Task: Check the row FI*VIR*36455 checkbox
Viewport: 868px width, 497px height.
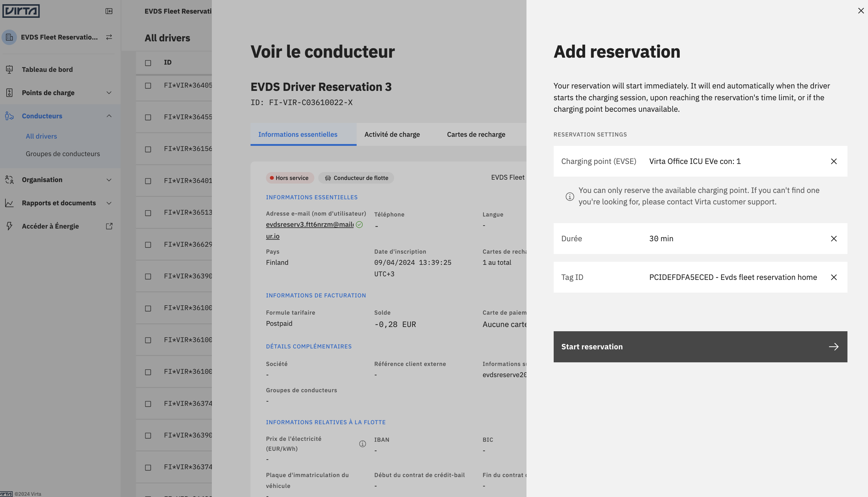Action: pyautogui.click(x=148, y=117)
